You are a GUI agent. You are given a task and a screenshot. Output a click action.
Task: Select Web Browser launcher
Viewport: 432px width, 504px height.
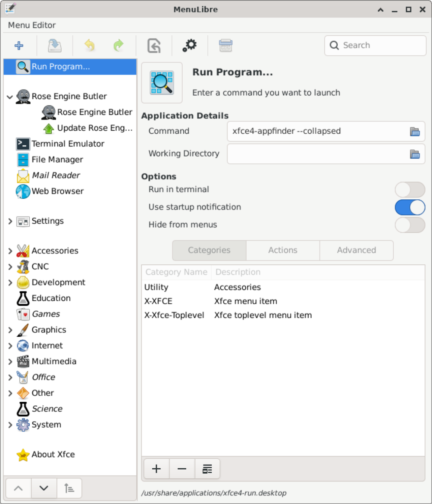(x=70, y=191)
